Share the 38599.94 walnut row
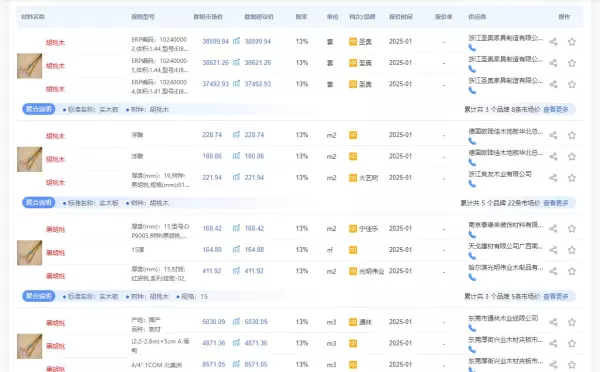This screenshot has height=372, width=600. pyautogui.click(x=553, y=42)
